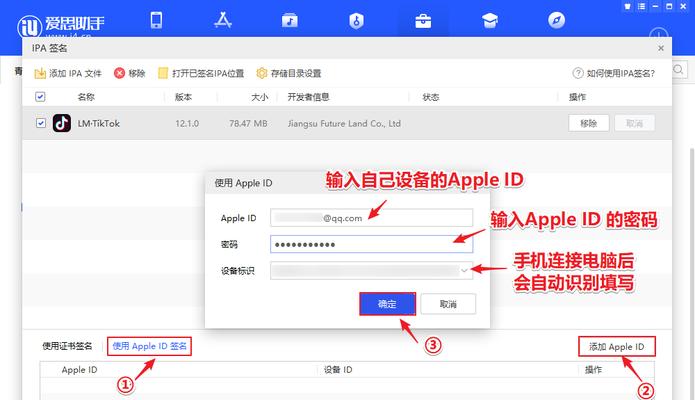
Task: Click the Size column header
Action: 260,97
